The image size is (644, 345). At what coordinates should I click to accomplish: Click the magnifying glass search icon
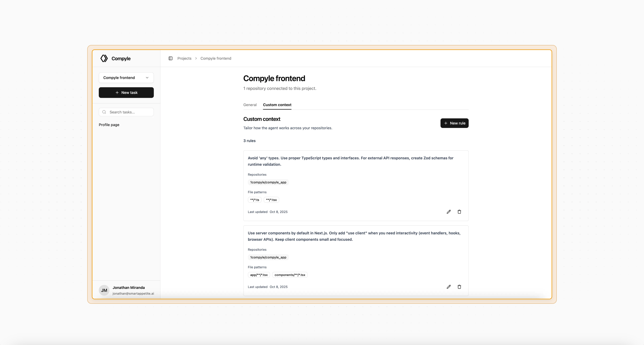pyautogui.click(x=104, y=112)
